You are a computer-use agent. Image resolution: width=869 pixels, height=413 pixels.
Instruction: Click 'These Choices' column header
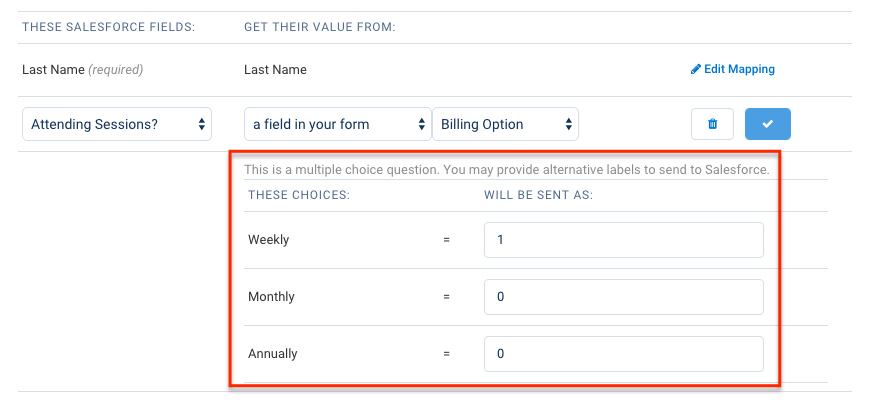[299, 194]
